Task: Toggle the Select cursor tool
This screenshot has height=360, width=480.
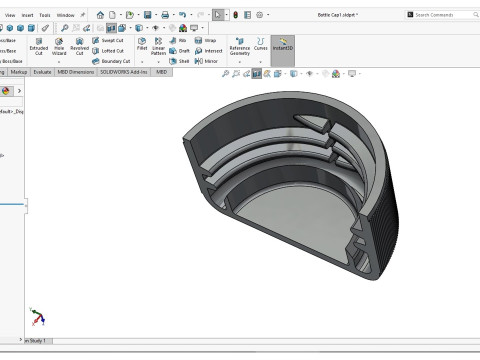Action: pos(217,15)
